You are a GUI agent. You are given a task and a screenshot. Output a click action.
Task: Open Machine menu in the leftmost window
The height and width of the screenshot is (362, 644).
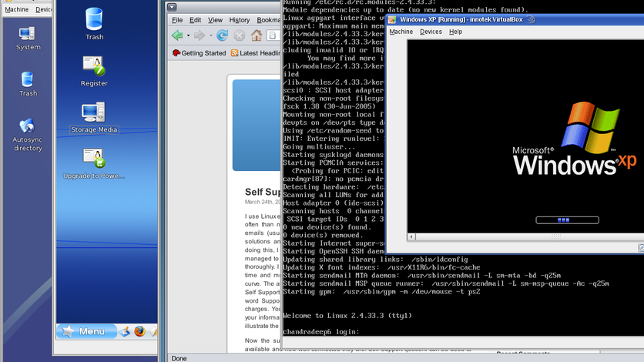click(x=17, y=9)
